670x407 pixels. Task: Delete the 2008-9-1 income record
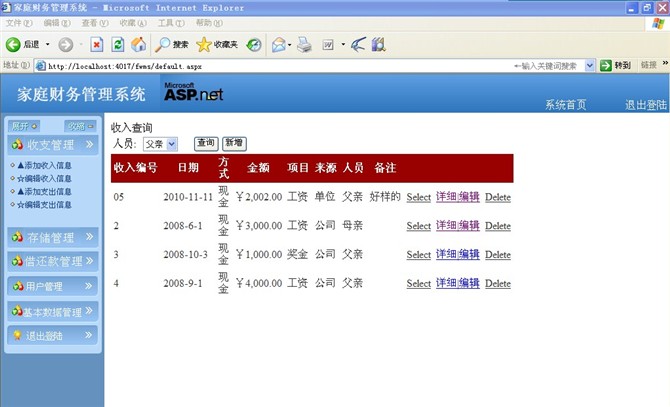tap(498, 283)
